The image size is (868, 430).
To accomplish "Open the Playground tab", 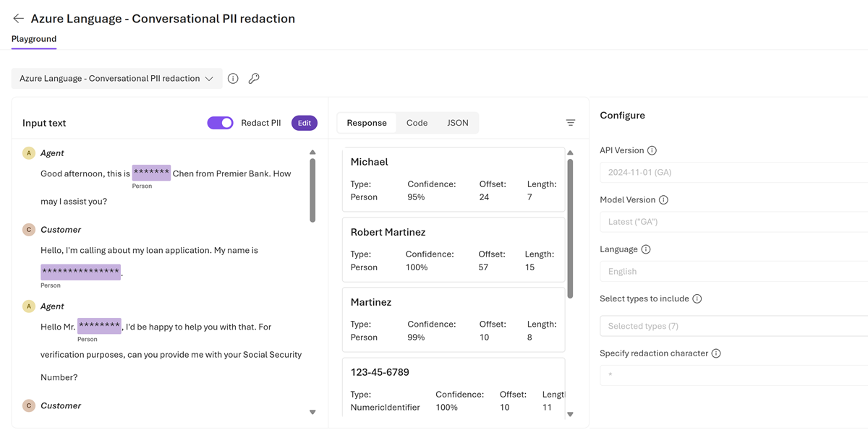I will click(x=34, y=39).
